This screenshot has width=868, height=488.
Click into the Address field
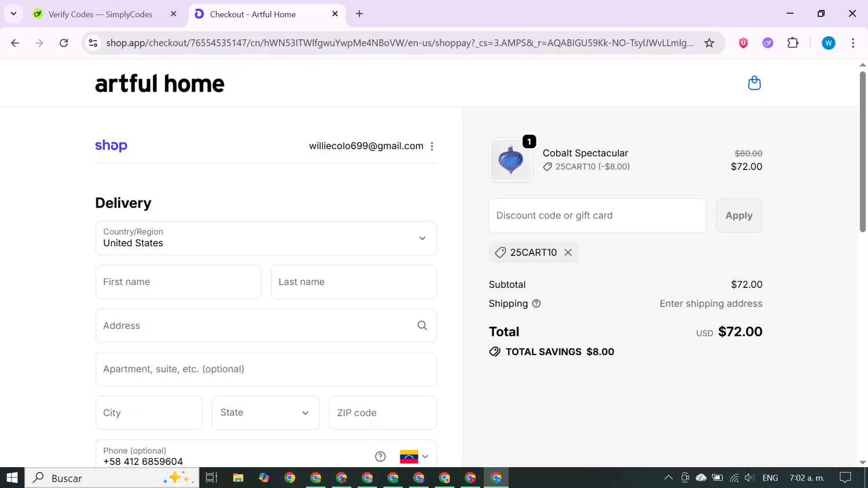pos(266,326)
